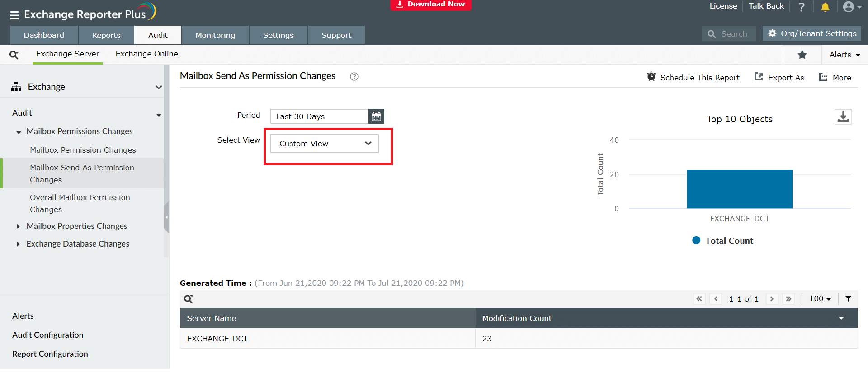Switch to the Audit tab
The width and height of the screenshot is (868, 377).
click(x=158, y=35)
